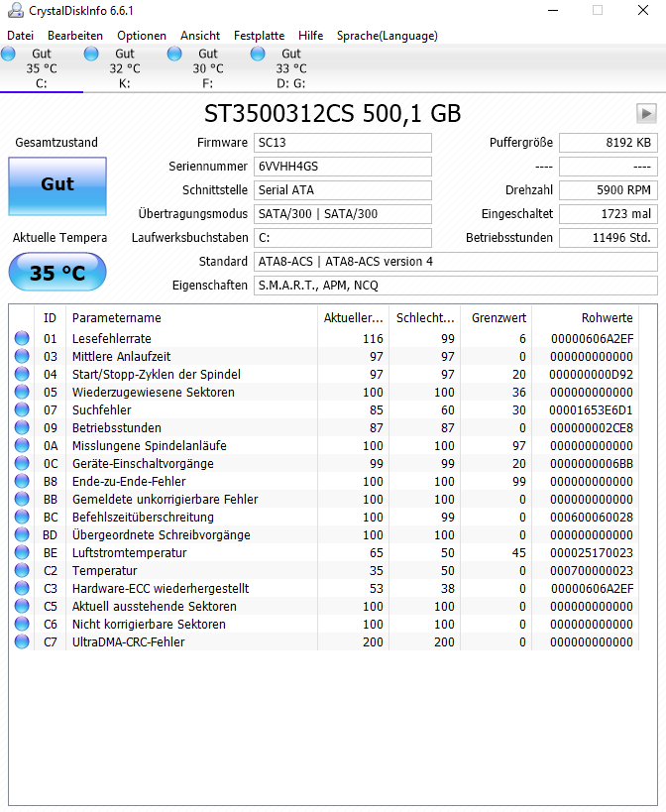
Task: Click raw value 000025170023
Action: (x=591, y=553)
